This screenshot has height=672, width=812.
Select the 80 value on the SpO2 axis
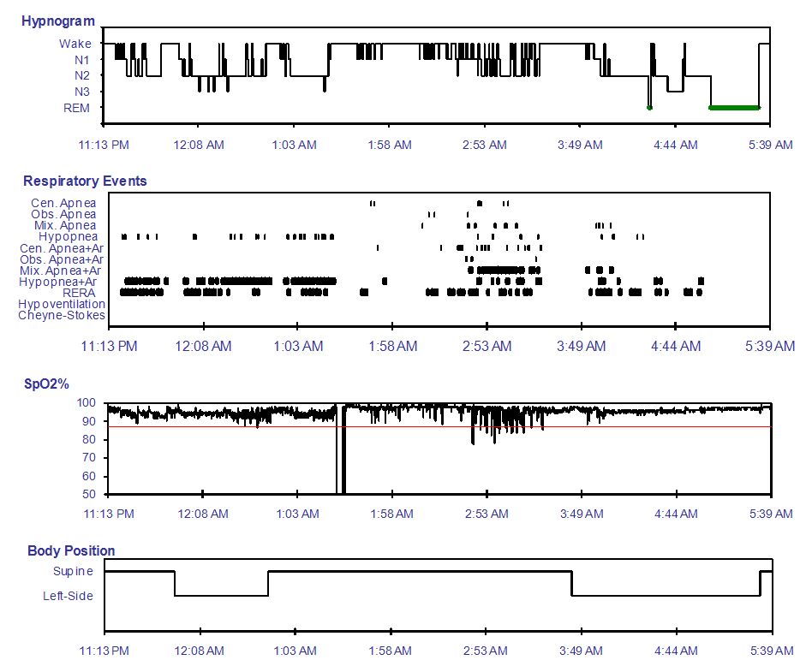coord(89,440)
